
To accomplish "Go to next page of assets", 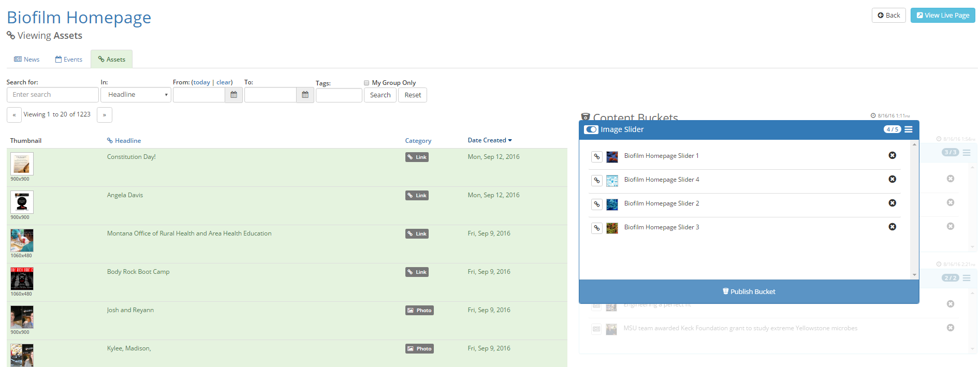I will click(x=105, y=115).
